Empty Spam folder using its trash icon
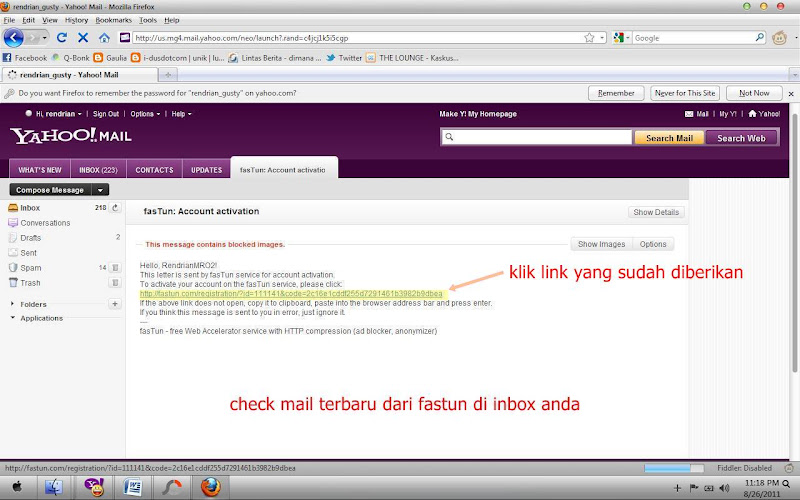800x500 pixels. 115,267
